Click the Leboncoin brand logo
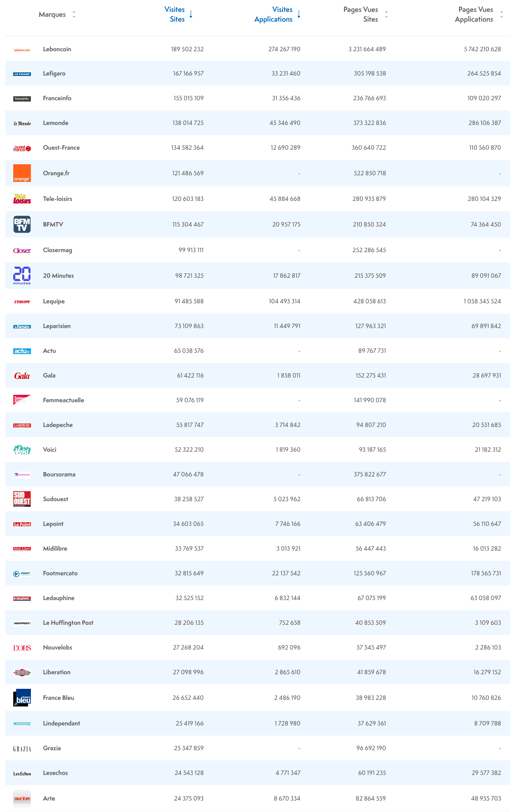 pyautogui.click(x=22, y=49)
